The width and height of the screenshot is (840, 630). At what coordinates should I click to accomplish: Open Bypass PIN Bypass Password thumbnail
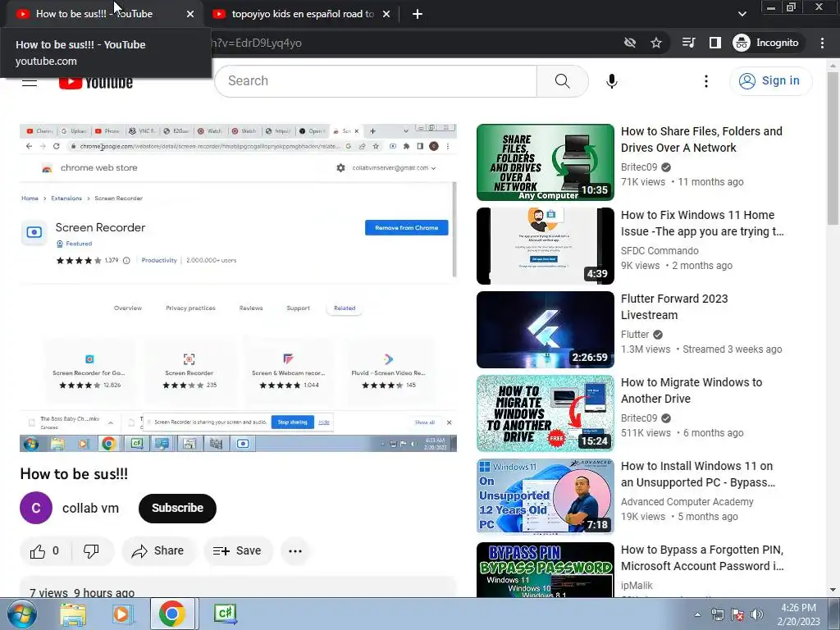click(546, 570)
